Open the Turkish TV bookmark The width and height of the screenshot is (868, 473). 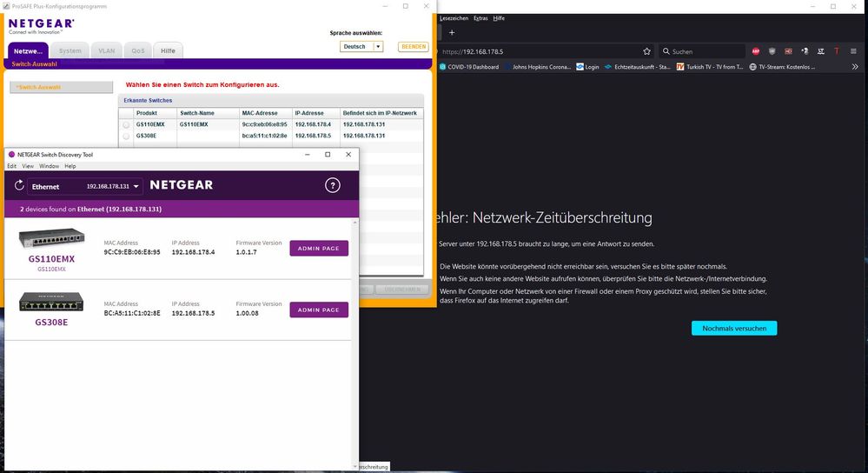pyautogui.click(x=710, y=67)
